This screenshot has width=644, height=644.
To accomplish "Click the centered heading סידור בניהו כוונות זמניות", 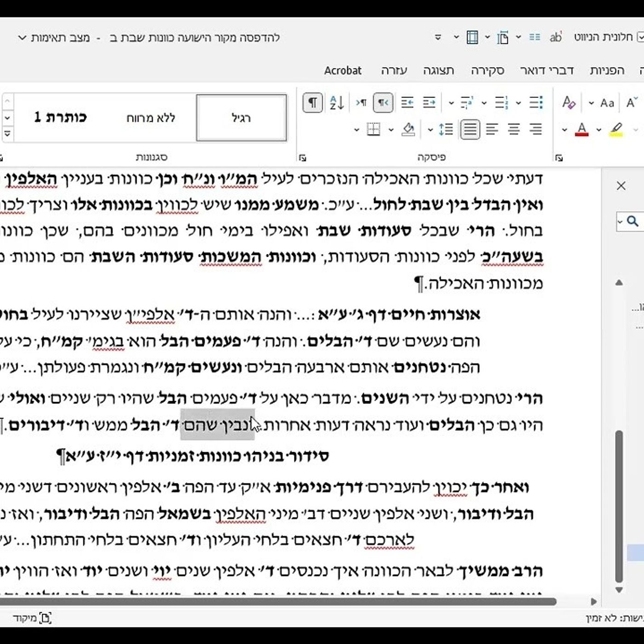I will tap(197, 456).
